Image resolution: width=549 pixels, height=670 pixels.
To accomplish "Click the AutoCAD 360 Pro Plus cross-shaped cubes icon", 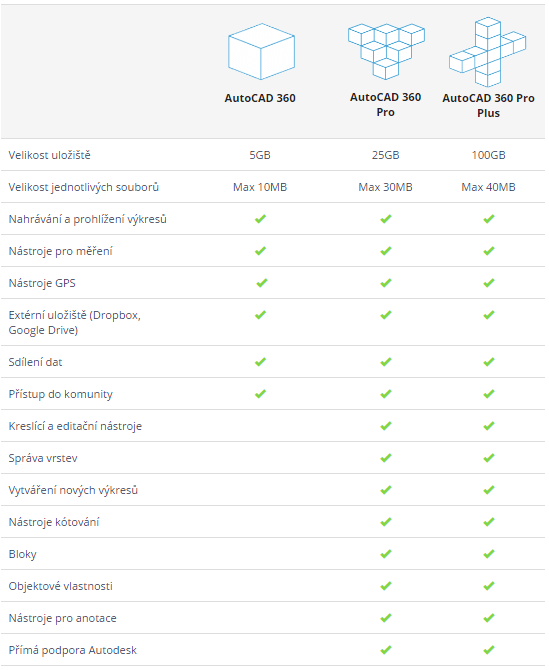I will [487, 52].
